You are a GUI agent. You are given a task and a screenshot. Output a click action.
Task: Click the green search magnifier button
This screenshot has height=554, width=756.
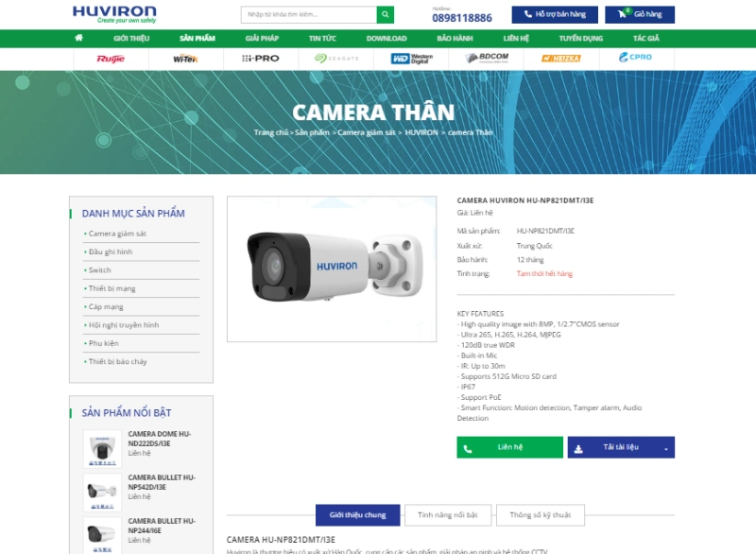tap(386, 14)
